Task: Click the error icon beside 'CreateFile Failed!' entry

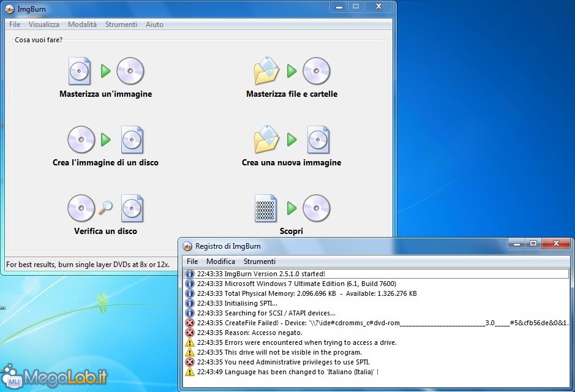Action: point(190,323)
